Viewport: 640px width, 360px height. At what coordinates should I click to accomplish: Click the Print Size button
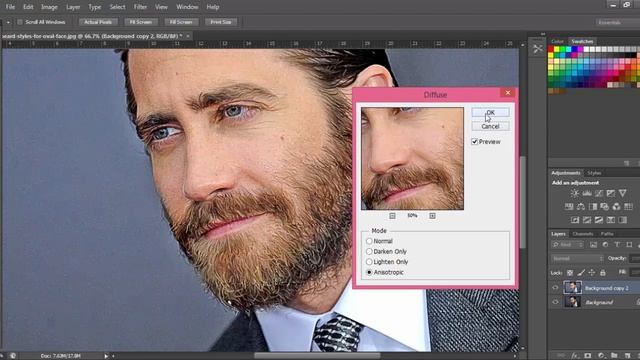(x=221, y=22)
